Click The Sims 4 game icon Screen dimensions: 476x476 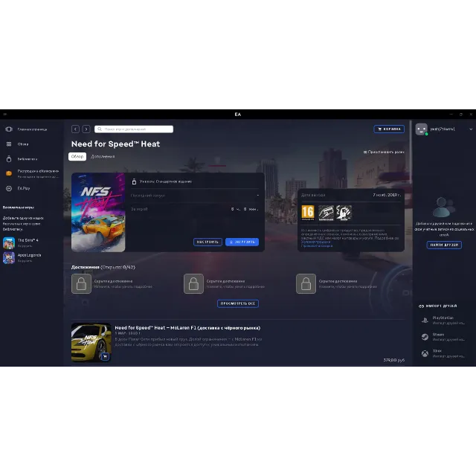[x=9, y=243]
